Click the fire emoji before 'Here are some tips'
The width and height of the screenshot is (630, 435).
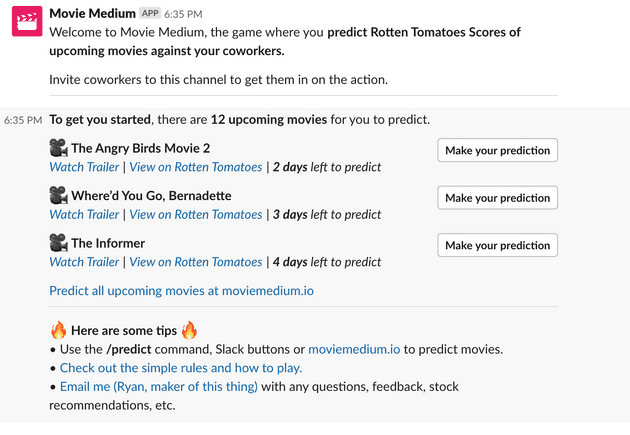point(59,330)
